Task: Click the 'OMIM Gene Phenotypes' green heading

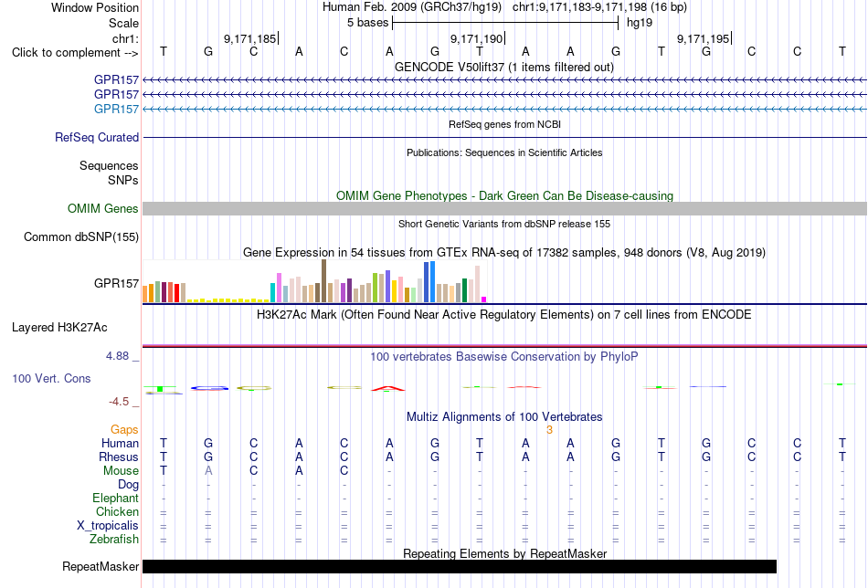Action: (504, 195)
